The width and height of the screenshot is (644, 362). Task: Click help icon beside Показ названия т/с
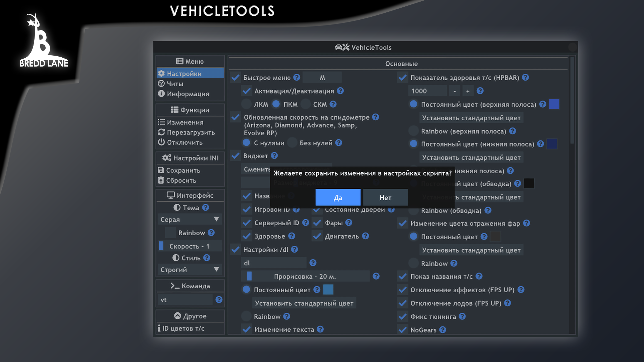(x=479, y=276)
